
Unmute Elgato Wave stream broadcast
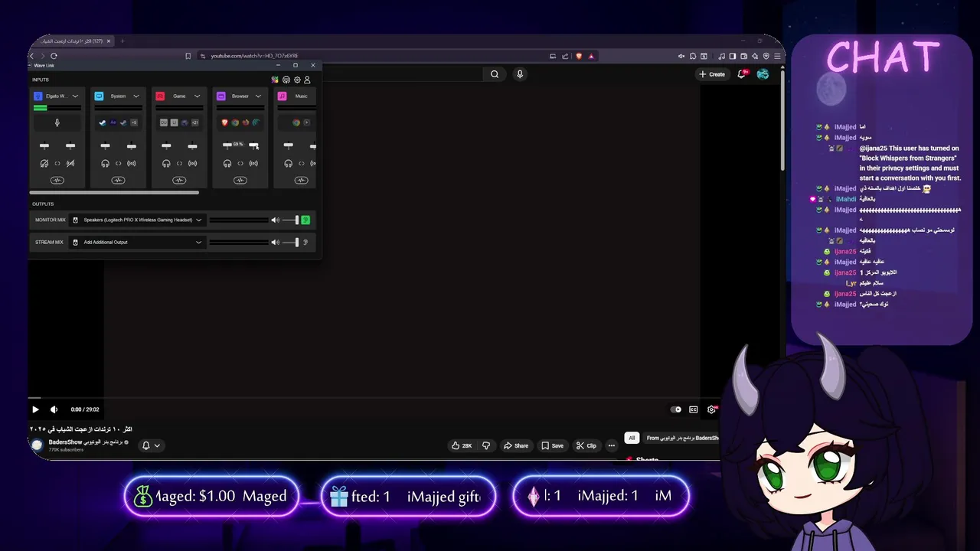click(x=70, y=163)
